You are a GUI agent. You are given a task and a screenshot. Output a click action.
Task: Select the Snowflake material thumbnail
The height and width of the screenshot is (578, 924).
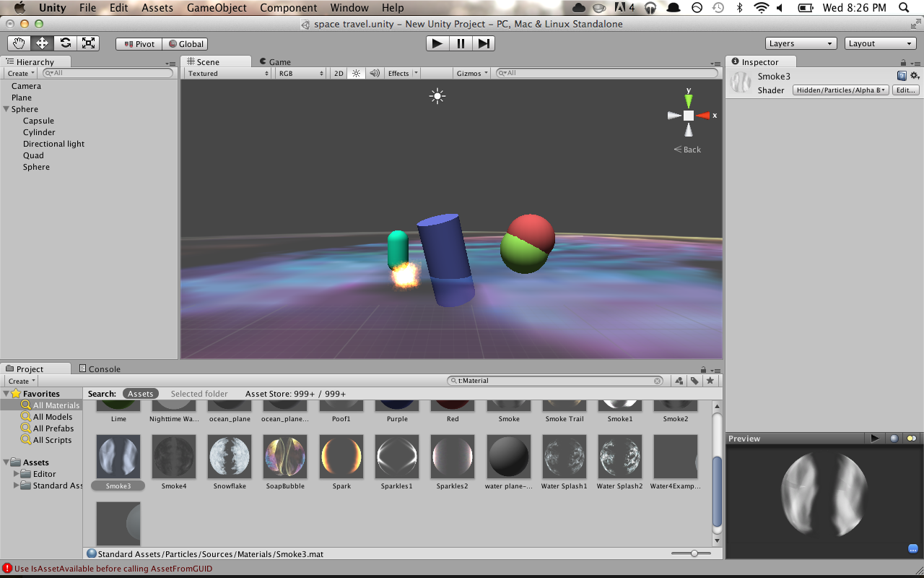tap(230, 457)
